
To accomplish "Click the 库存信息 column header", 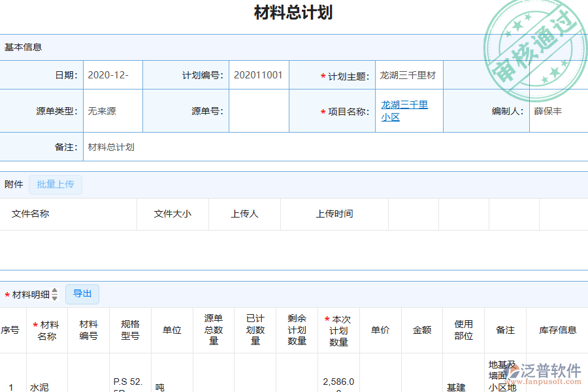I will click(557, 331).
